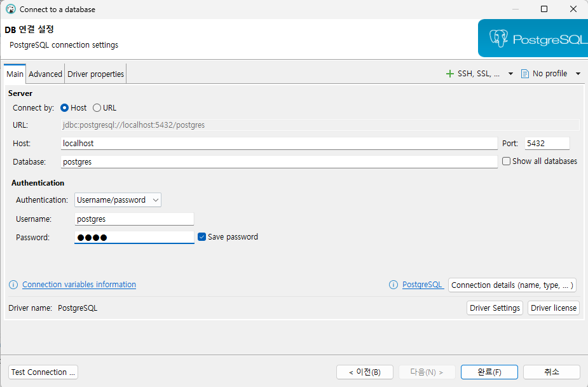Screen dimensions: 588x387
Task: Close the Connect to a database dialog
Action: point(573,9)
